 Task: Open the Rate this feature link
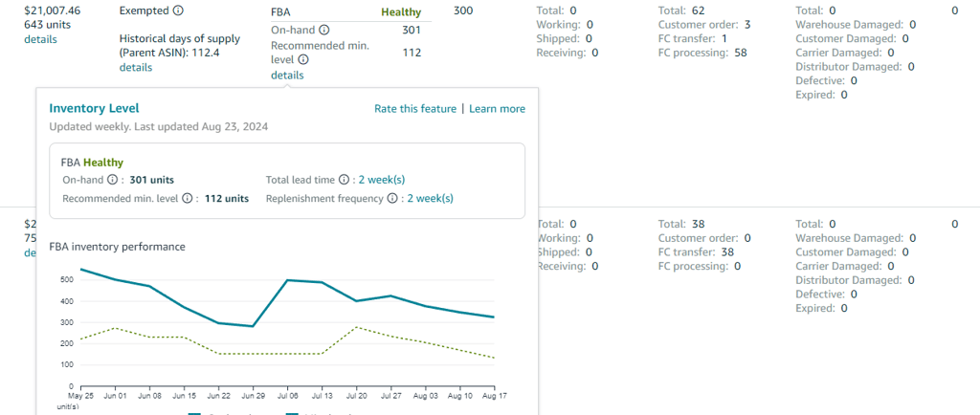pos(415,109)
